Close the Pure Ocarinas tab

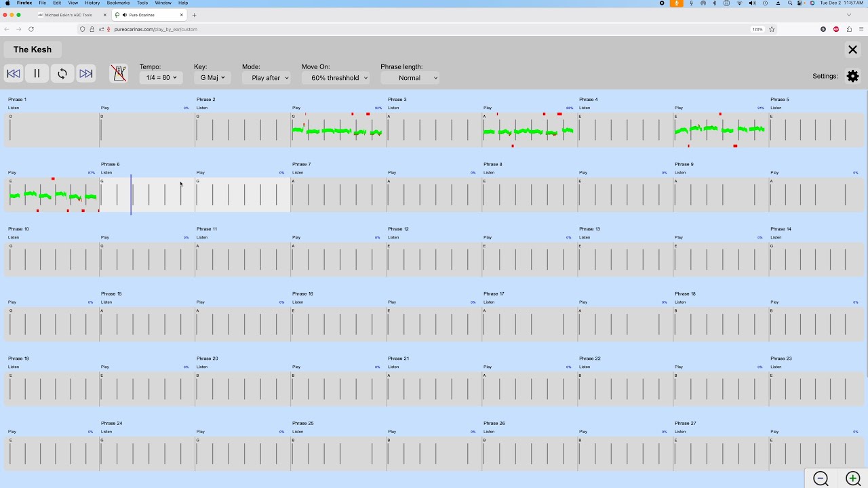point(182,15)
